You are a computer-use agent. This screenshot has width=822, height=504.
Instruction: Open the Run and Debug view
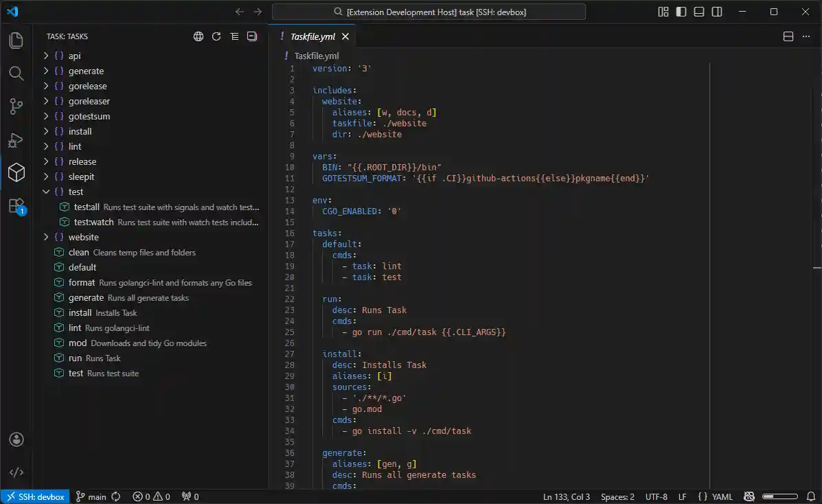[16, 140]
